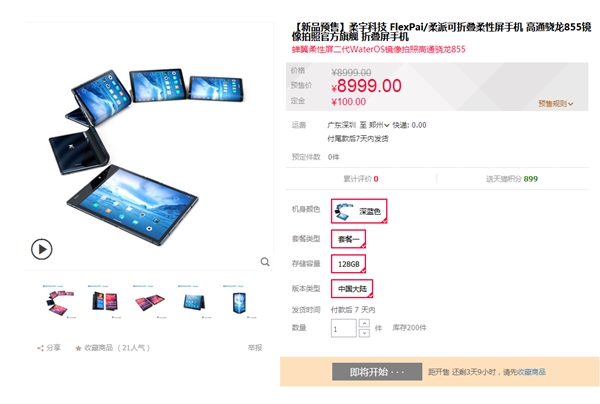The width and height of the screenshot is (600, 404).
Task: Select the 深蓝色 body color option
Action: [359, 211]
